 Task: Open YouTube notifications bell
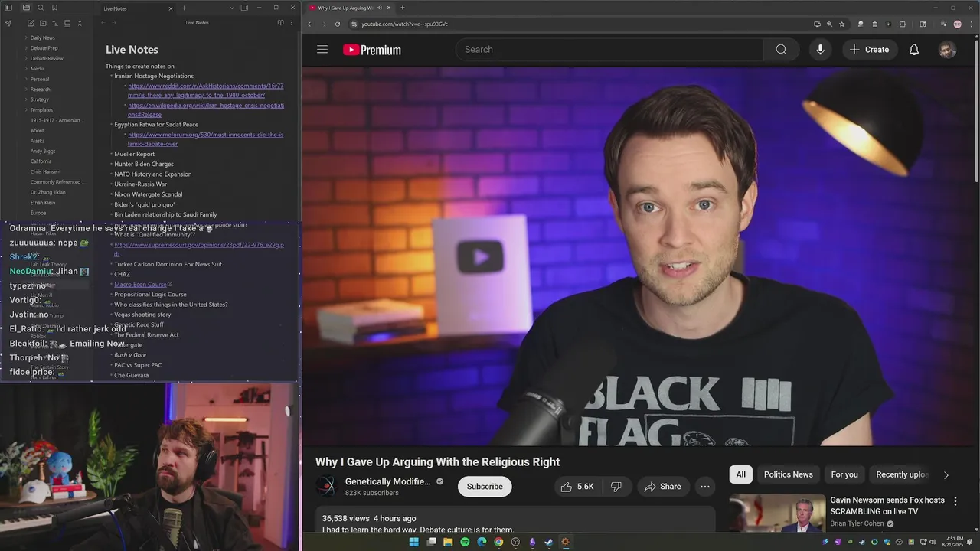tap(914, 50)
